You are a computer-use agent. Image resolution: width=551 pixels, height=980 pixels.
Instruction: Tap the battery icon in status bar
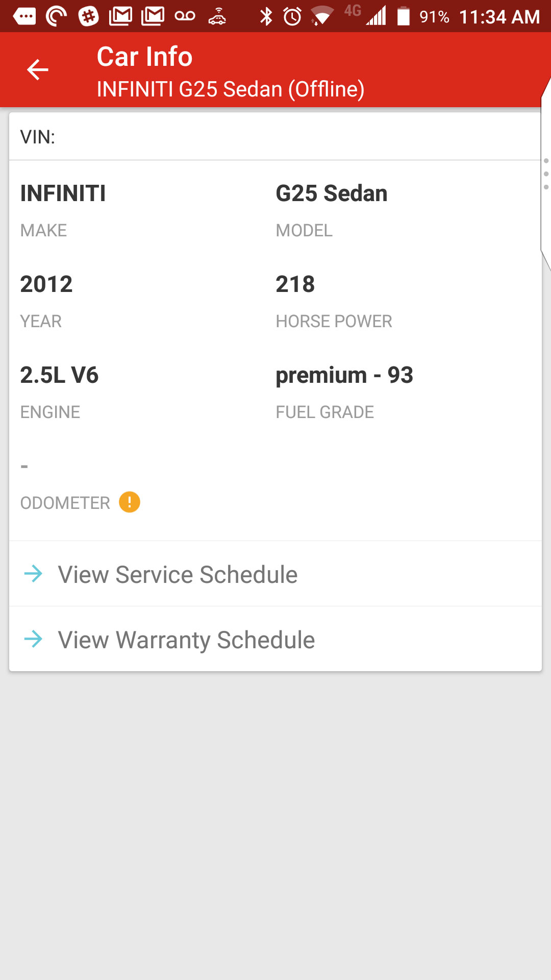coord(404,16)
